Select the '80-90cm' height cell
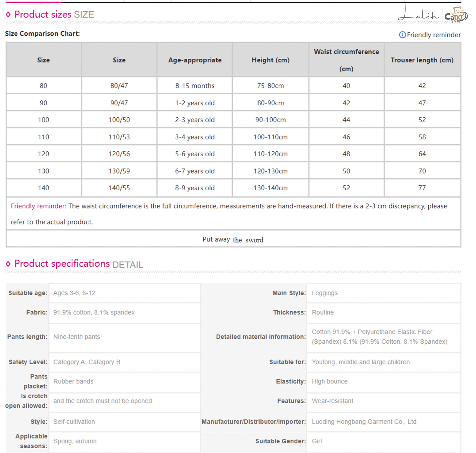476x453 pixels. pos(271,103)
